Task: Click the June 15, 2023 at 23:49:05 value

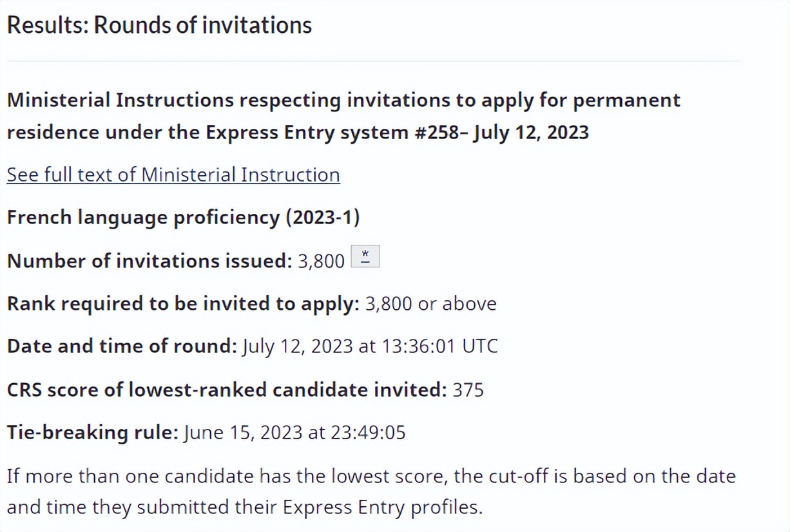Action: click(x=294, y=432)
